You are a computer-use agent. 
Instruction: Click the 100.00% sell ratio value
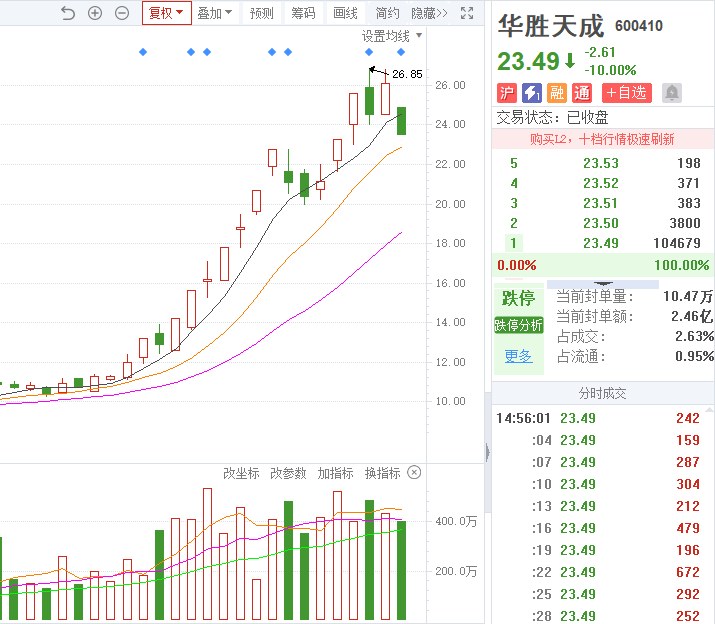[x=682, y=265]
